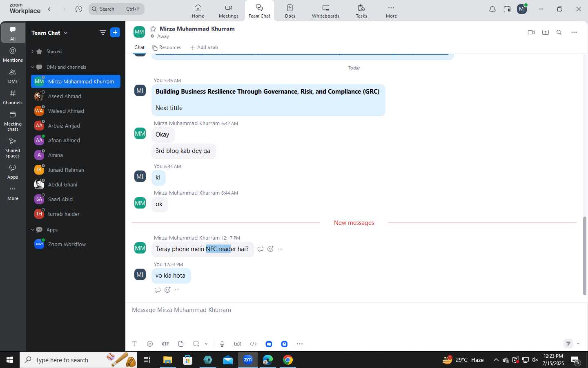Record an audio message
The height and width of the screenshot is (368, 588).
[222, 344]
